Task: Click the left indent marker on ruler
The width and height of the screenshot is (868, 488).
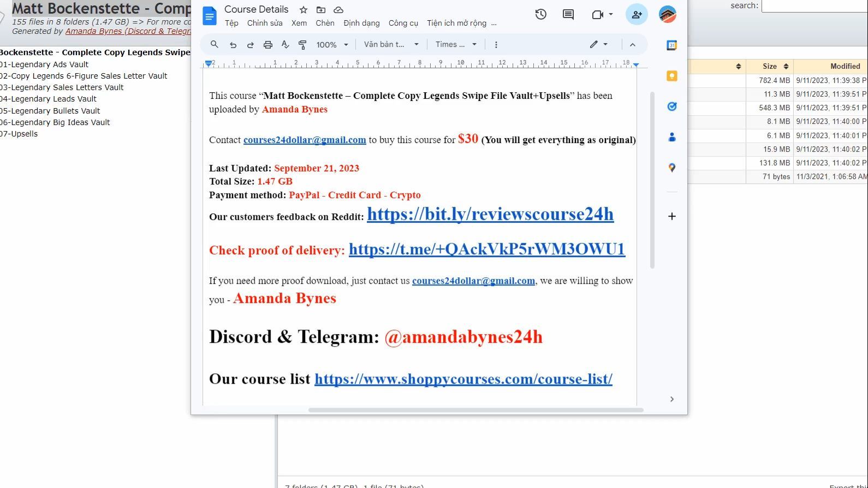Action: (x=208, y=64)
